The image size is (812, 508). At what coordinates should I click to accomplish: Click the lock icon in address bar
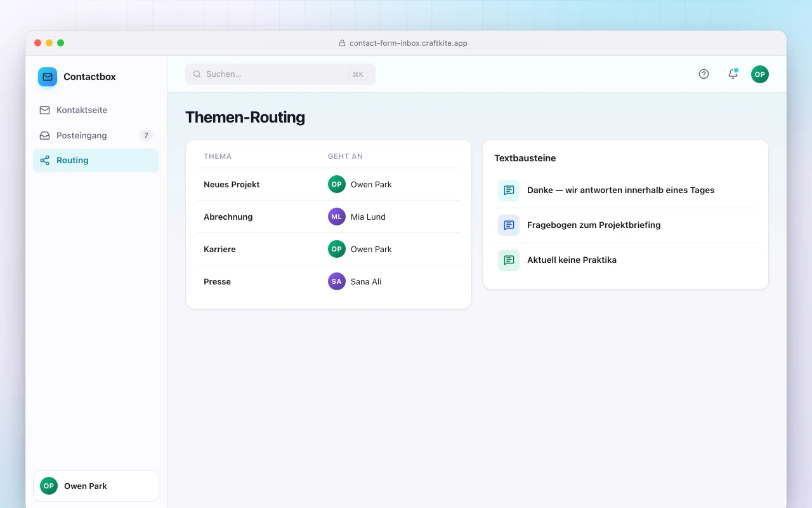pos(343,43)
